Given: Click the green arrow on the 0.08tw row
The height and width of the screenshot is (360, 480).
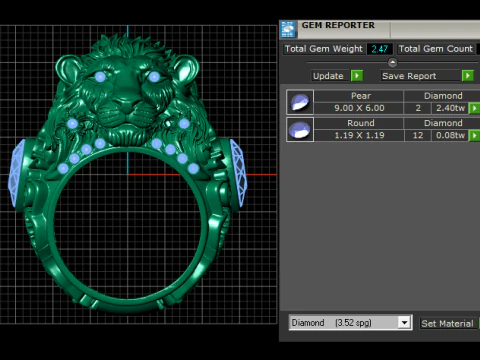Looking at the screenshot, I should click(474, 135).
